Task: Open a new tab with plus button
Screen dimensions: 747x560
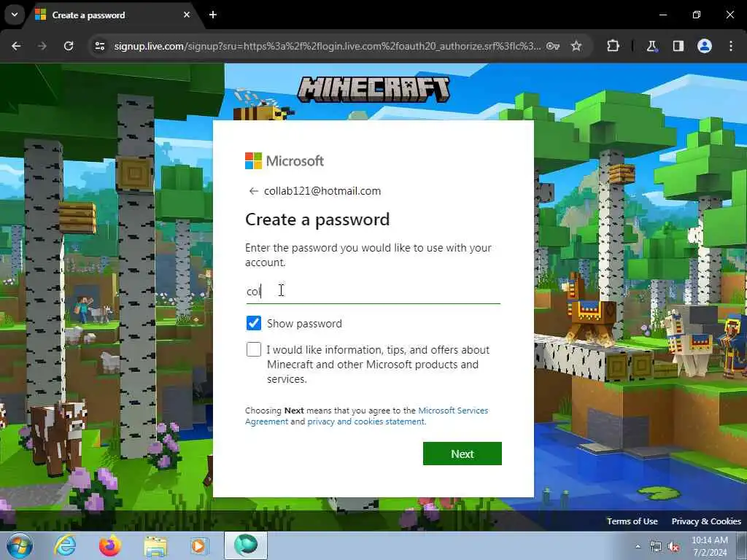Action: (x=213, y=15)
